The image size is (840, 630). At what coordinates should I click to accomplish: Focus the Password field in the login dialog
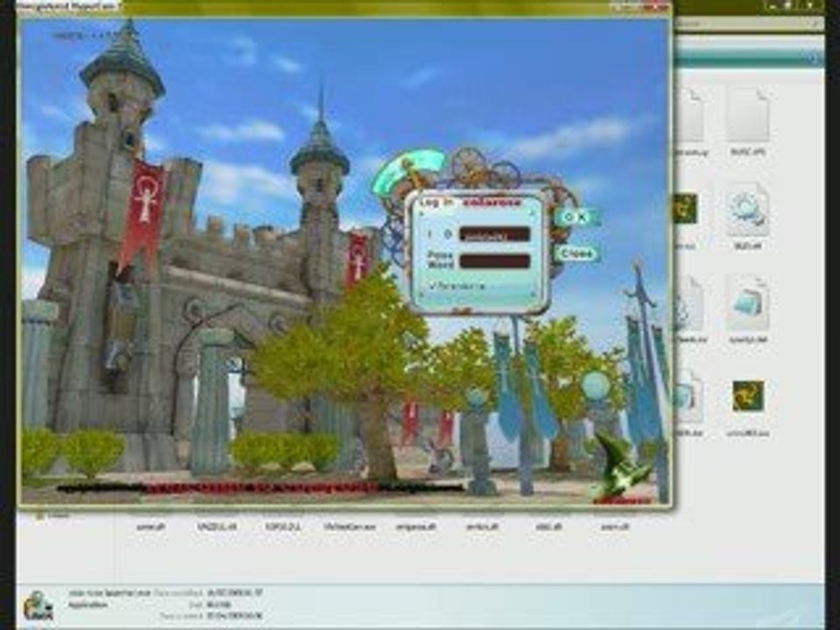494,261
